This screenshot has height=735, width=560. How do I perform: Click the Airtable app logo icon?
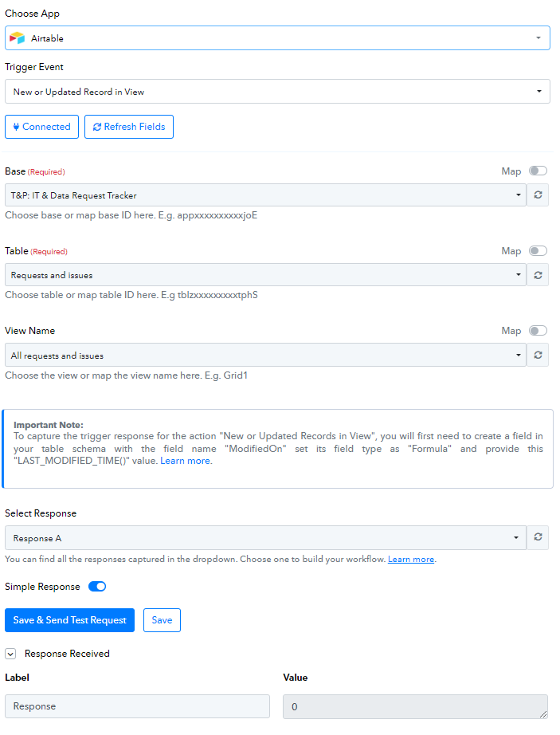coord(17,38)
